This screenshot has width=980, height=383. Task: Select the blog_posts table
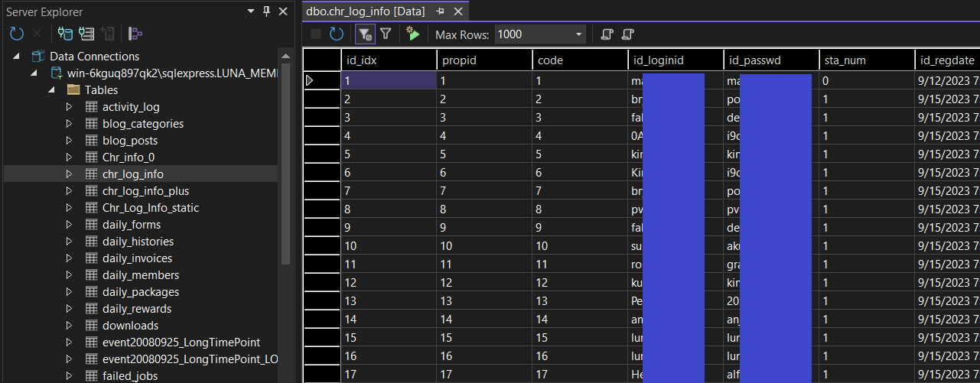(130, 141)
